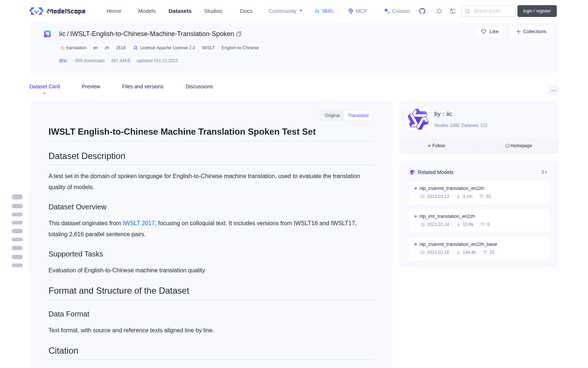Click the Skills icon in the navbar

(317, 11)
